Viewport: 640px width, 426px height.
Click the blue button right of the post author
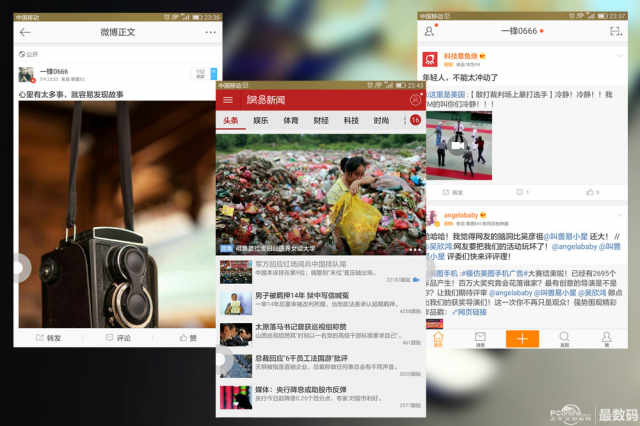213,74
